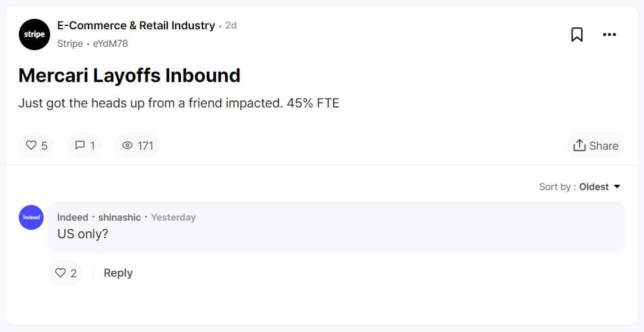
Task: Like the "US only?" comment
Action: click(66, 273)
